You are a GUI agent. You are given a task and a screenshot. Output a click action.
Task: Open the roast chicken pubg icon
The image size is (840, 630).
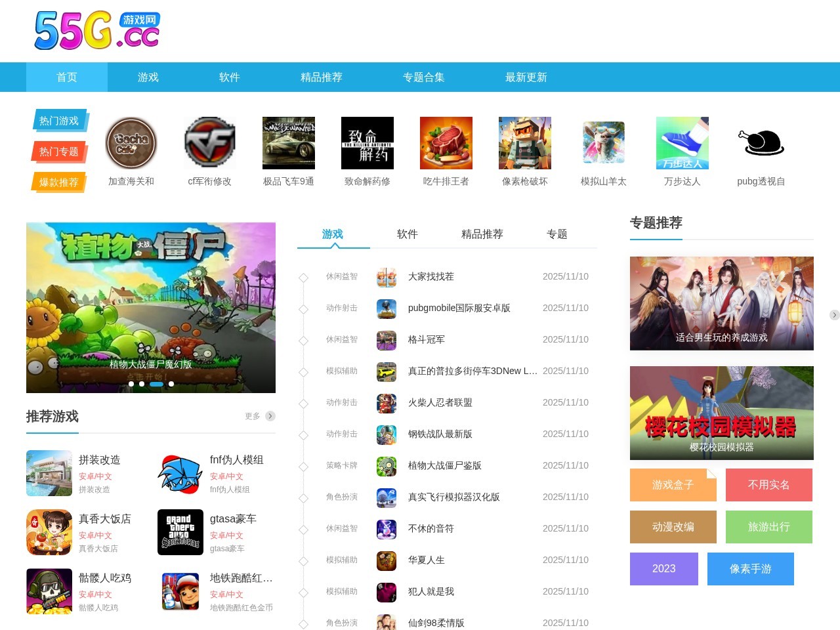[x=761, y=143]
